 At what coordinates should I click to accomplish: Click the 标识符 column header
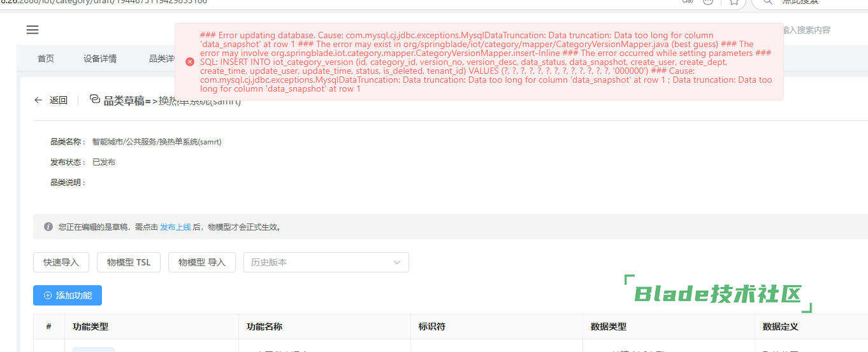point(432,327)
